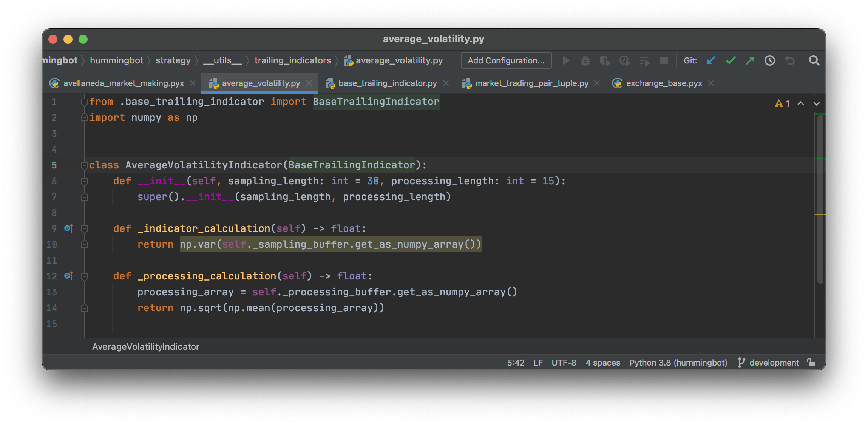Collapse _processing_calculation method fold marker
The image size is (868, 426).
85,276
